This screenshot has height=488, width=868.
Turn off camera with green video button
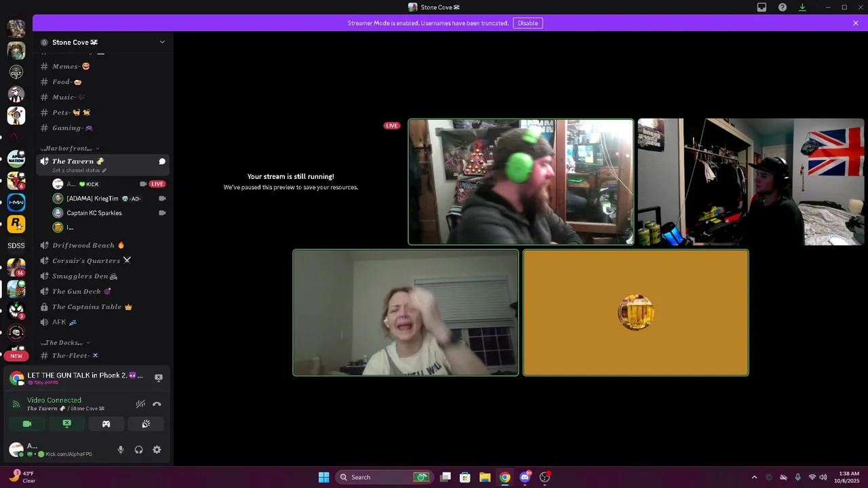pyautogui.click(x=27, y=424)
